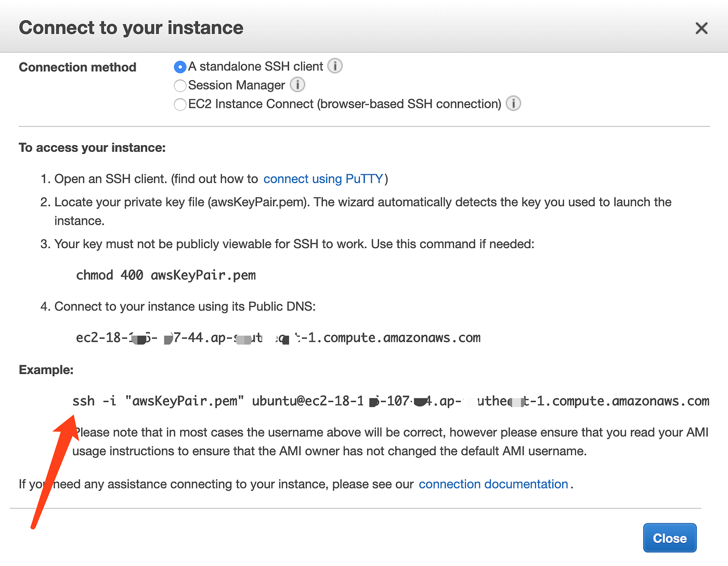Click the Example: label
This screenshot has width=728, height=566.
coord(46,369)
